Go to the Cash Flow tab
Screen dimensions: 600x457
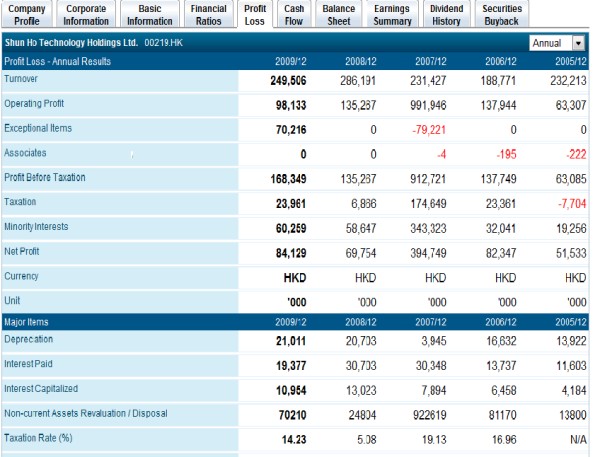(294, 15)
